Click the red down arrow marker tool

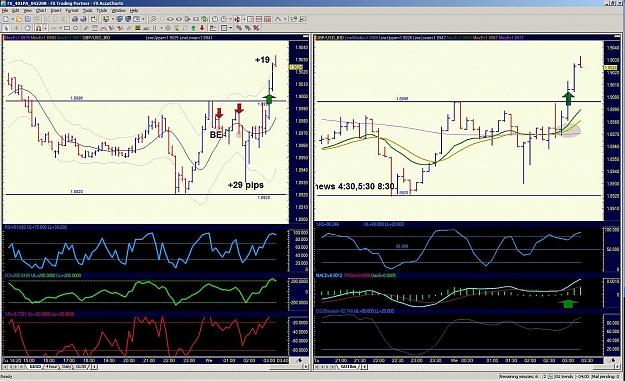[202, 28]
